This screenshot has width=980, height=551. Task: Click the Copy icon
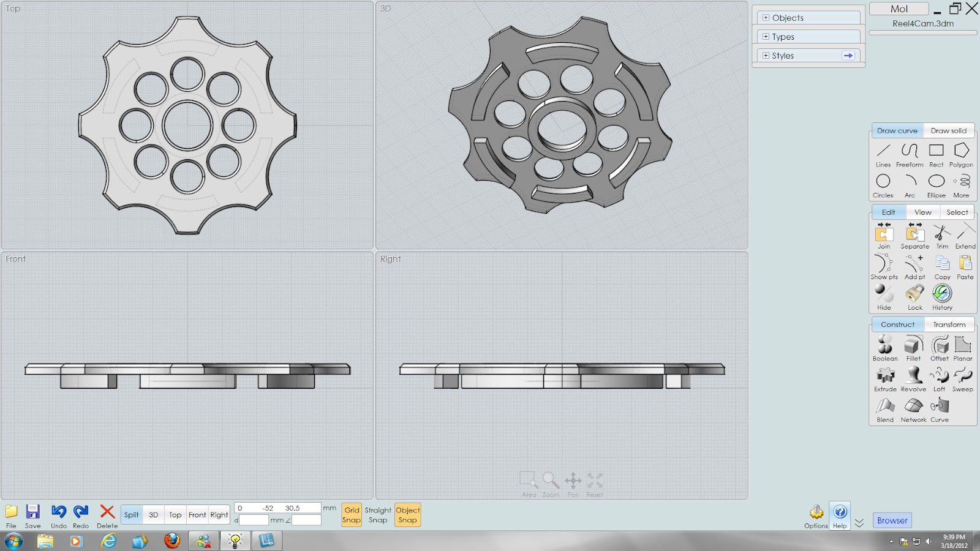(x=943, y=267)
